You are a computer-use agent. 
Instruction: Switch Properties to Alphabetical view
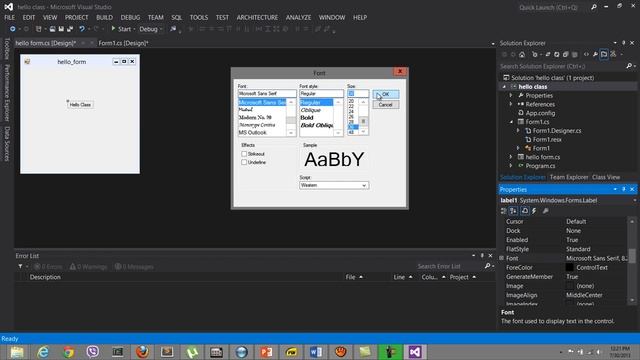[513, 211]
